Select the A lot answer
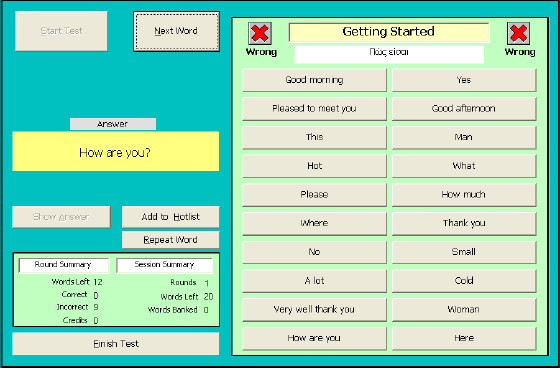The height and width of the screenshot is (368, 560). point(314,281)
